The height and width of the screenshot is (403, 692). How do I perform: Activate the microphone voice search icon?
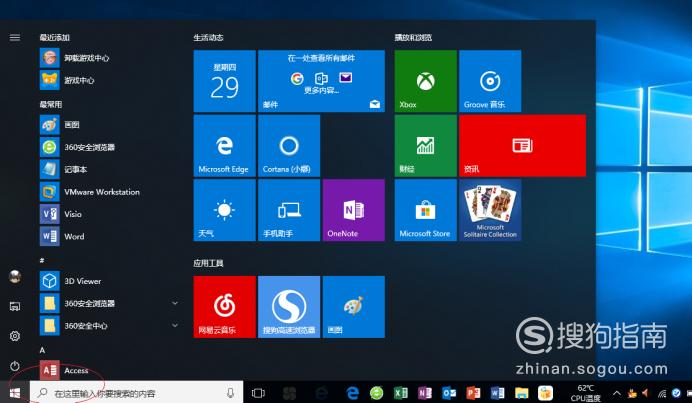pos(230,393)
